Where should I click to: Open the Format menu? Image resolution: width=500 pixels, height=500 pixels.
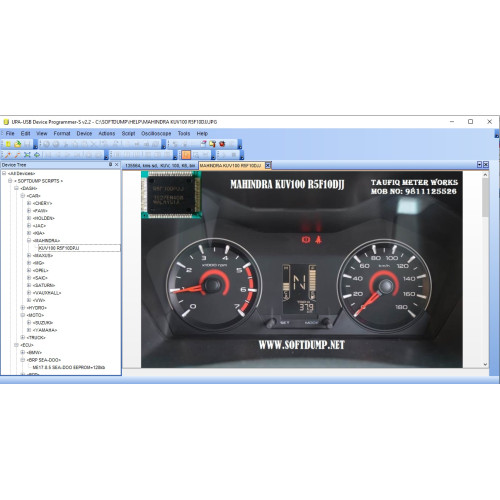click(x=62, y=133)
